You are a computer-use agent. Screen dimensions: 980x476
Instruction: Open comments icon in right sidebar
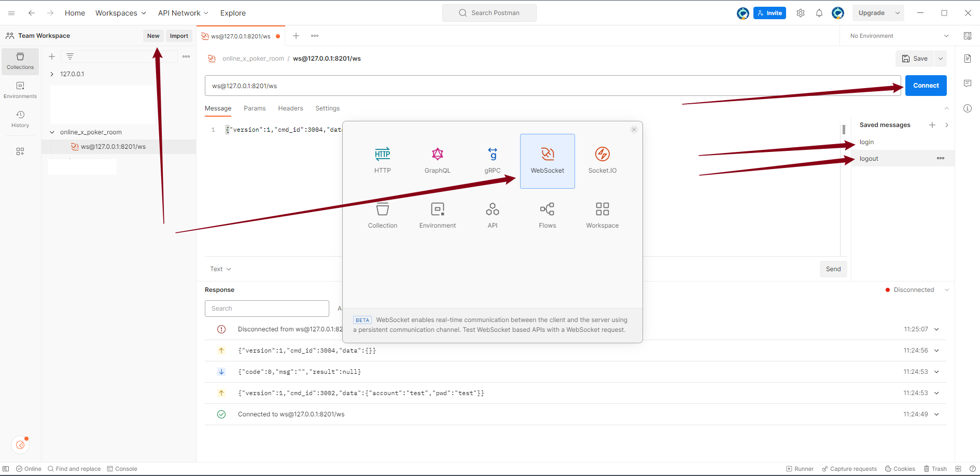coord(968,83)
